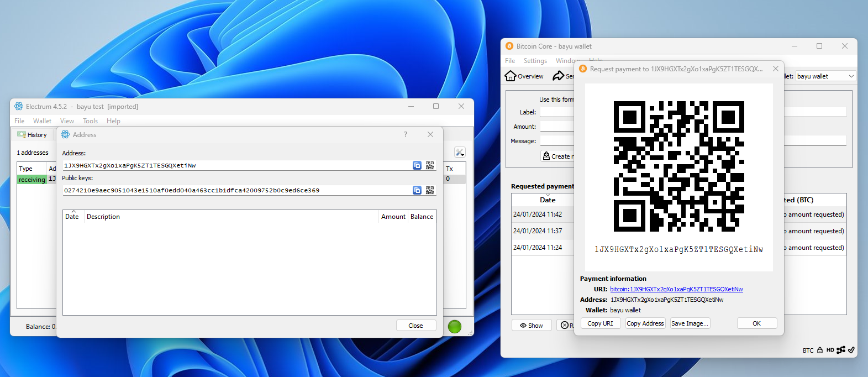This screenshot has height=377, width=868.
Task: Click the Date column header in Address dialog
Action: [x=72, y=217]
